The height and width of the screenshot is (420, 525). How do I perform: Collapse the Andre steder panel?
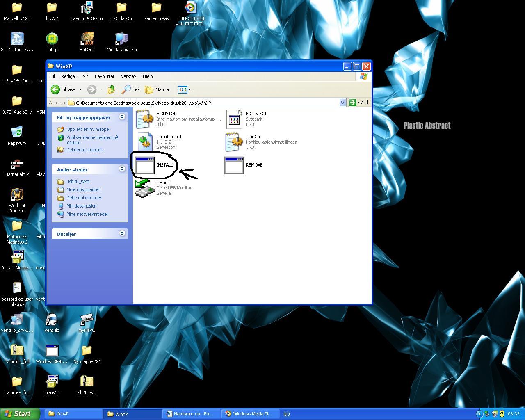pos(122,169)
